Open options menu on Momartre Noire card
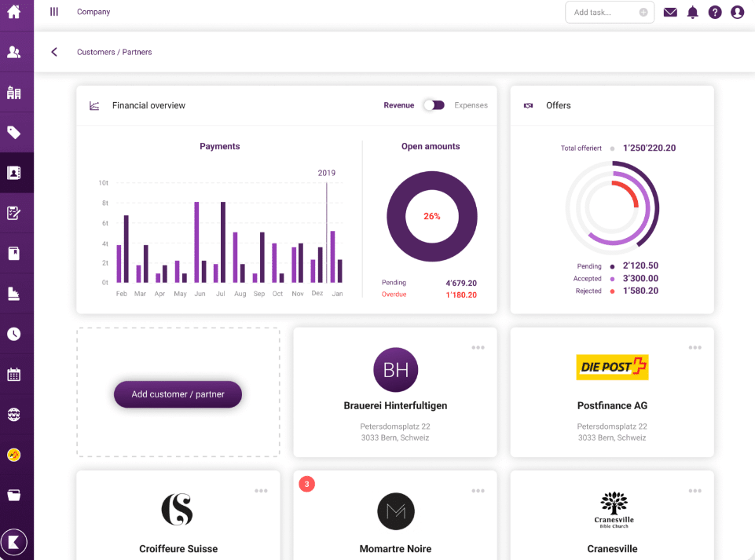The image size is (755, 560). coord(478,491)
